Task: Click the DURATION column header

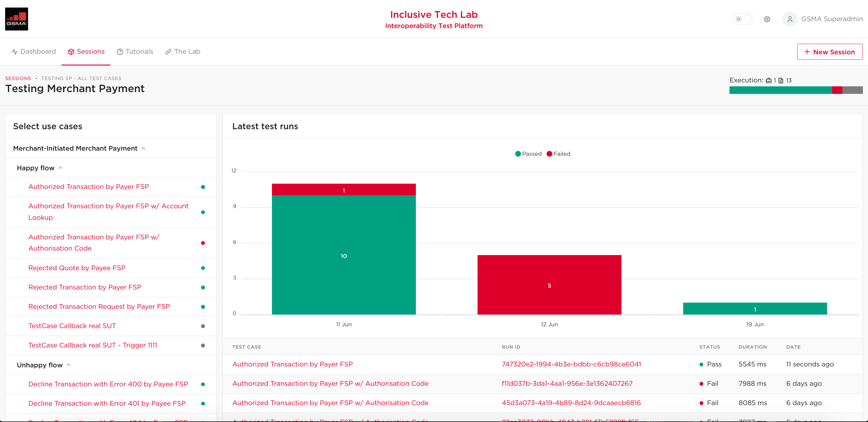Action: pyautogui.click(x=753, y=347)
